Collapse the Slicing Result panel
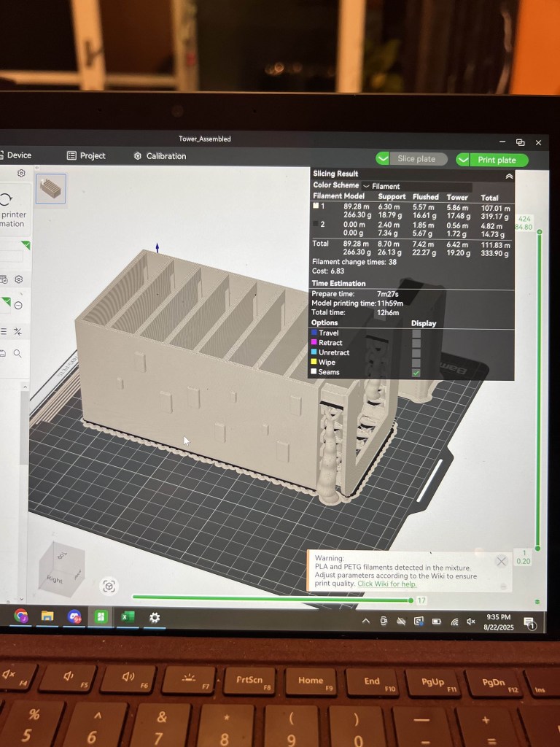Screen dimensions: 560x747 [508, 176]
